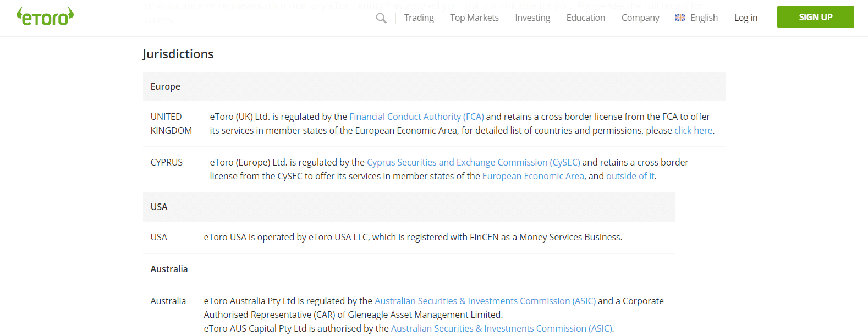Open the Trading menu
This screenshot has width=868, height=336.
coord(419,18)
